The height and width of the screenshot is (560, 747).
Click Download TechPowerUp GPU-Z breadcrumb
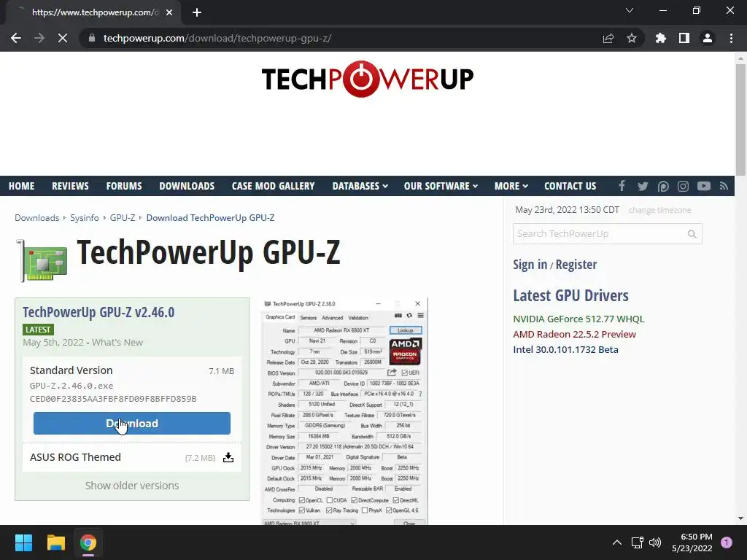[x=210, y=217]
